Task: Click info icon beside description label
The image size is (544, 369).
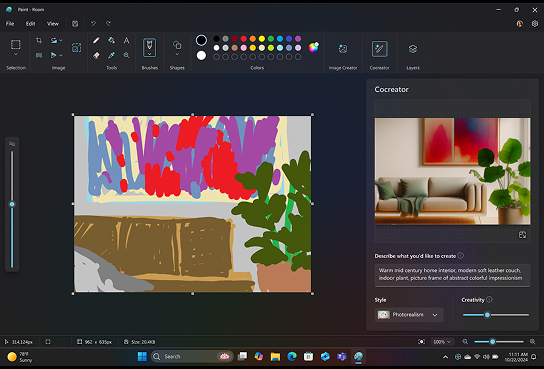Action: tap(460, 256)
